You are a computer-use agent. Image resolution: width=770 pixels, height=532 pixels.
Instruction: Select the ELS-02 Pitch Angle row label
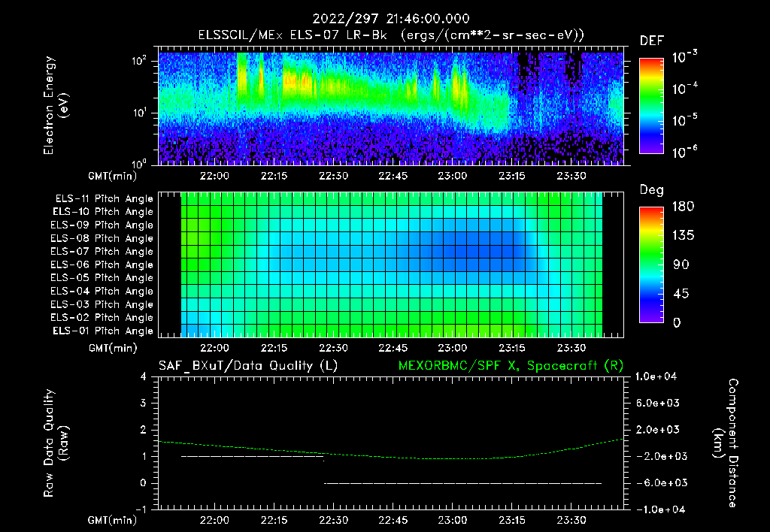point(102,318)
